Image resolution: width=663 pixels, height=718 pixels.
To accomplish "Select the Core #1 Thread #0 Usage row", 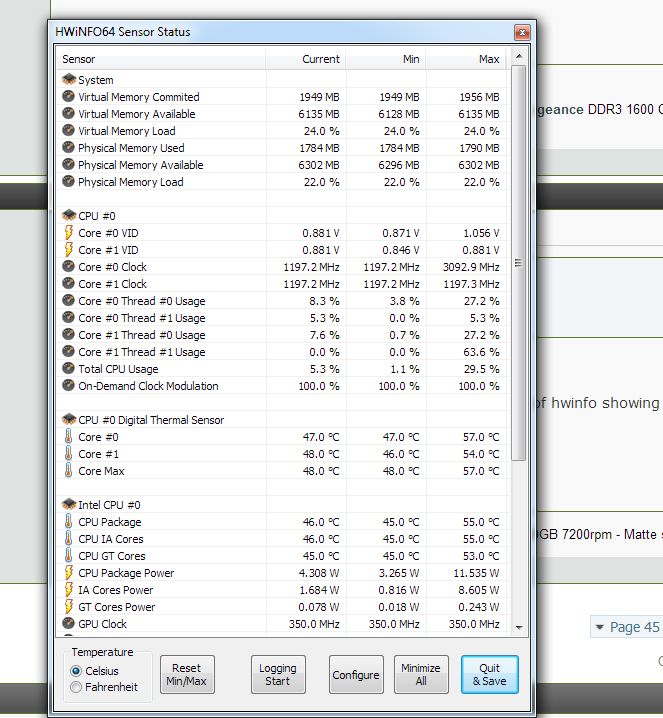I will coord(281,335).
